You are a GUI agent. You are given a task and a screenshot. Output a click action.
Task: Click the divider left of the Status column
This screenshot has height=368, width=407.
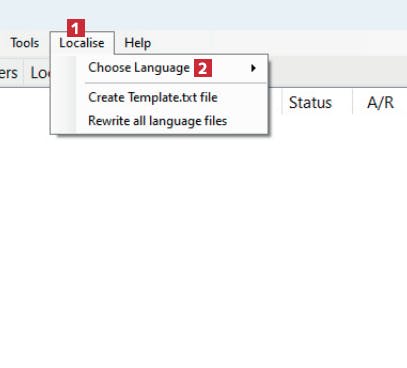tap(282, 102)
